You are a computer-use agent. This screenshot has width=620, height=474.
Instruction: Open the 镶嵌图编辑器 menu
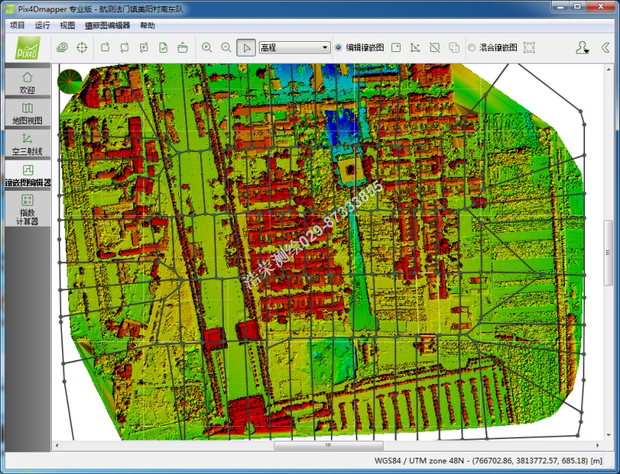point(108,26)
